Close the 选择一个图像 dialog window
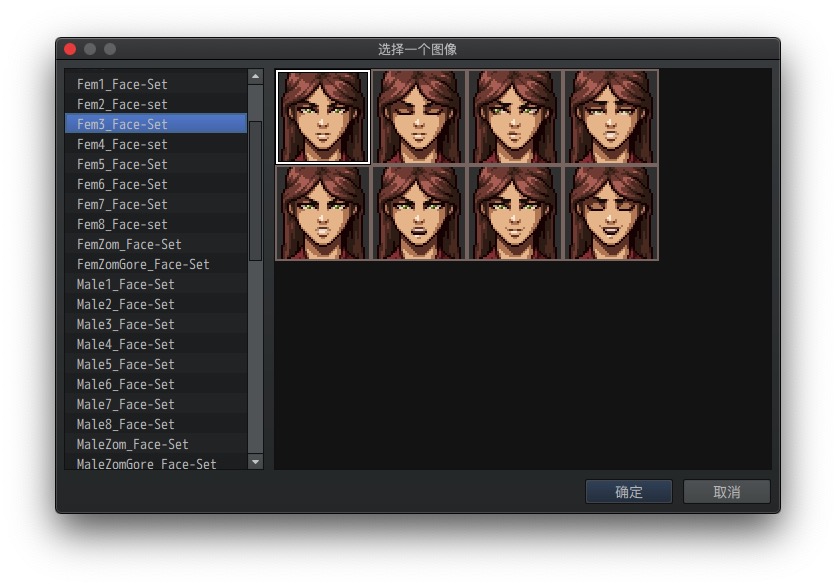The width and height of the screenshot is (836, 587). 70,49
